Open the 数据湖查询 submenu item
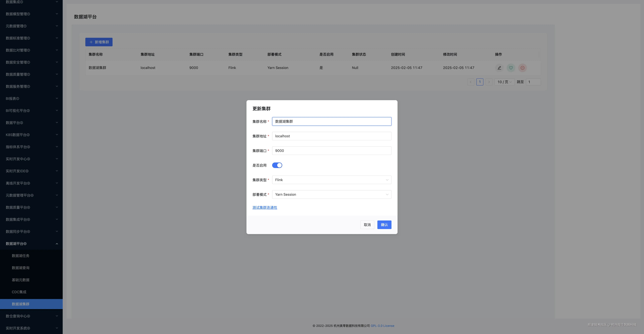This screenshot has height=334, width=644. (x=31, y=268)
